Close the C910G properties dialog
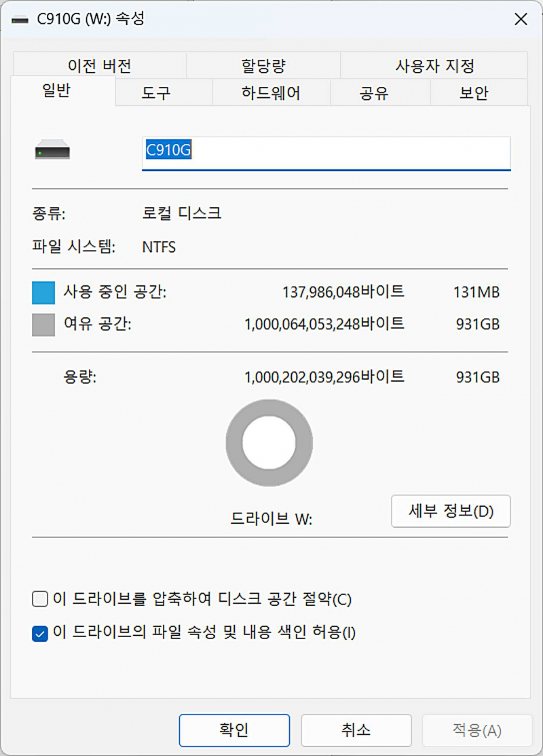This screenshot has width=543, height=756. tap(521, 20)
